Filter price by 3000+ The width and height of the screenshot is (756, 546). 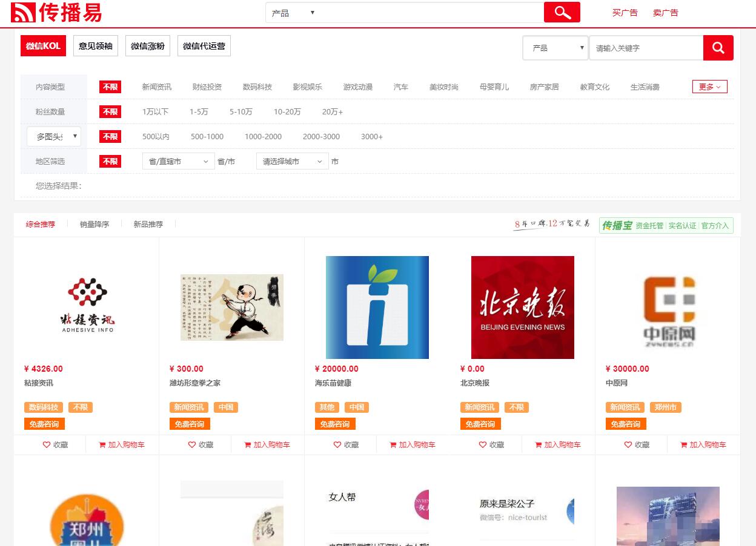(372, 137)
